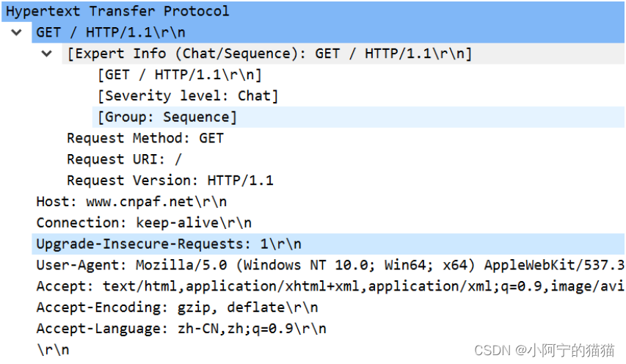Image resolution: width=626 pixels, height=364 pixels.
Task: Select the final \r\n terminator line
Action: click(53, 349)
